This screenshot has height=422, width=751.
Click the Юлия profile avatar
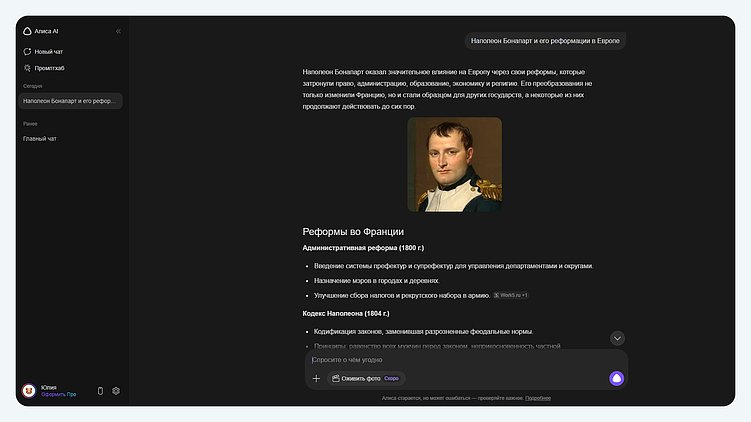tap(29, 390)
